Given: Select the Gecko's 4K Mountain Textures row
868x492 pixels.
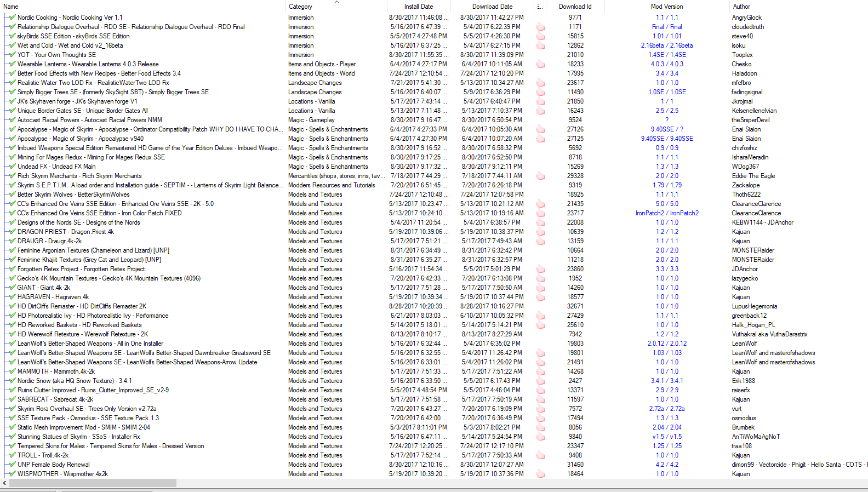Looking at the screenshot, I should (434, 278).
